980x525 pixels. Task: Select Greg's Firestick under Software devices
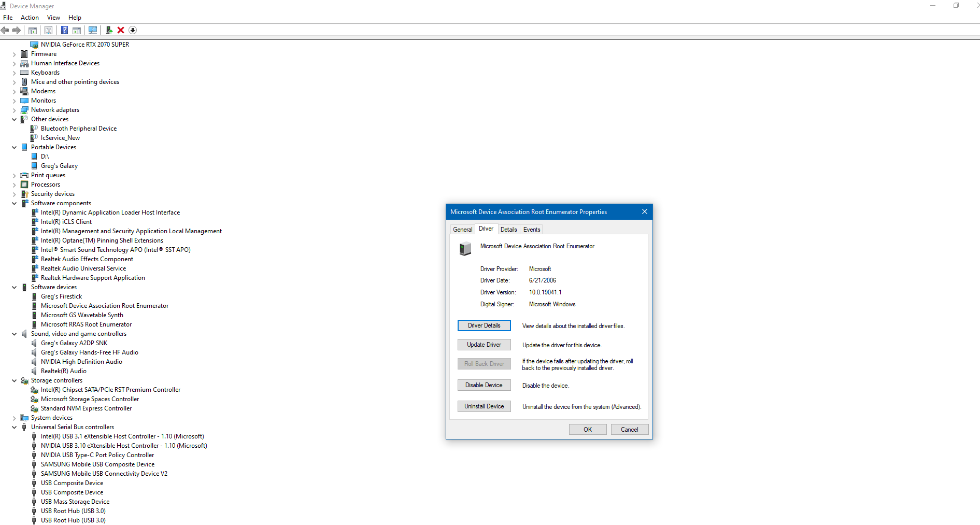(61, 296)
